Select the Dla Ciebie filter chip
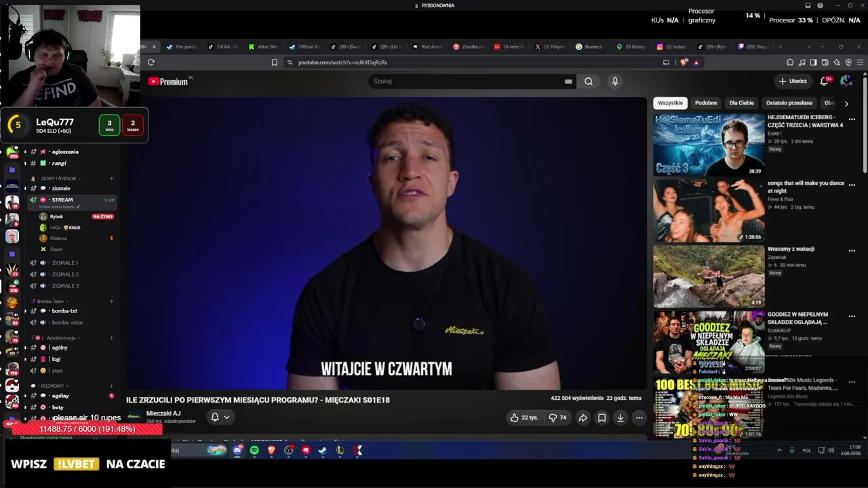Screen dimensions: 868x488 741,103
